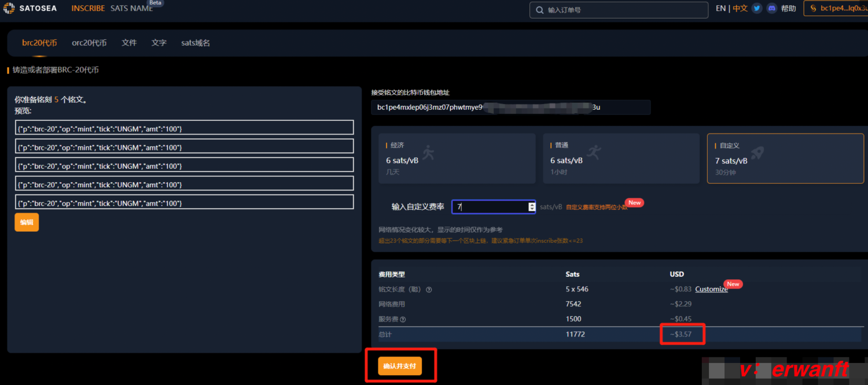Click the 你准备铭刻 5 个铭文 text
Screen dimensions: 868x385
51,99
